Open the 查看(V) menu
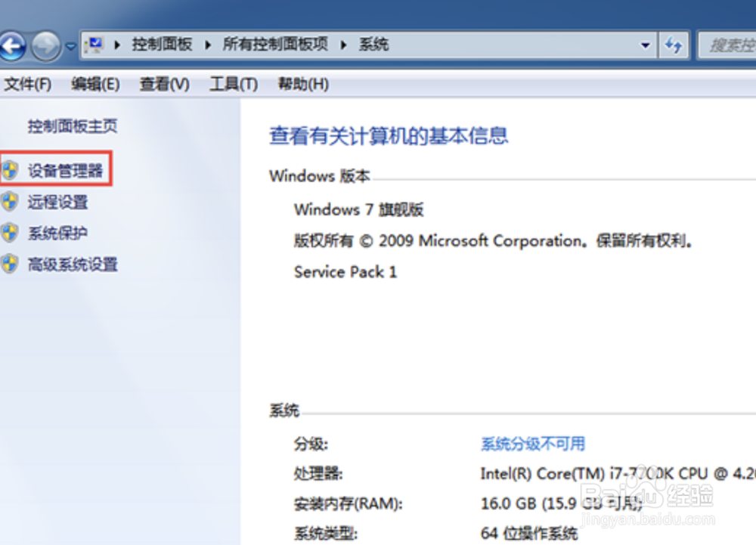The height and width of the screenshot is (545, 756). (164, 85)
